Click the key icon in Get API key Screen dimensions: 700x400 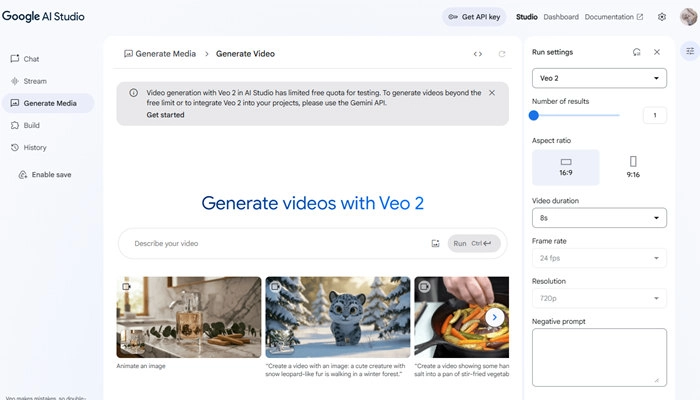pyautogui.click(x=453, y=17)
